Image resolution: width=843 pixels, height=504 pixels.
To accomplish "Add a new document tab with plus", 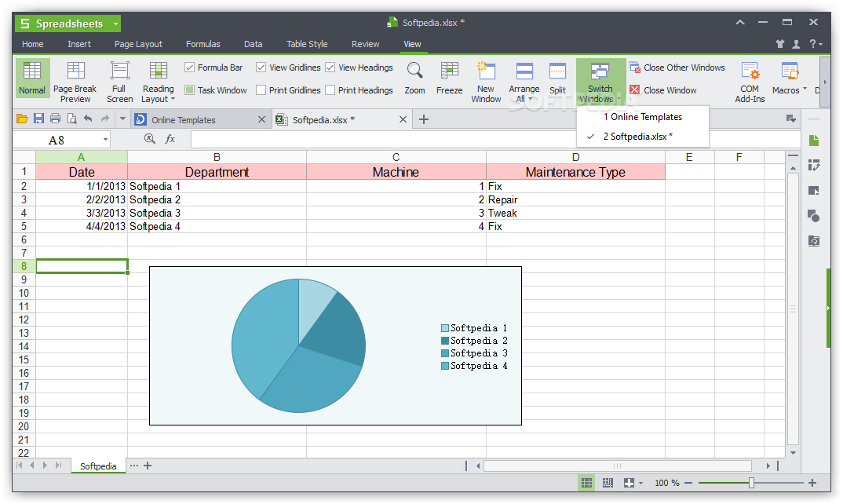I will click(x=424, y=119).
